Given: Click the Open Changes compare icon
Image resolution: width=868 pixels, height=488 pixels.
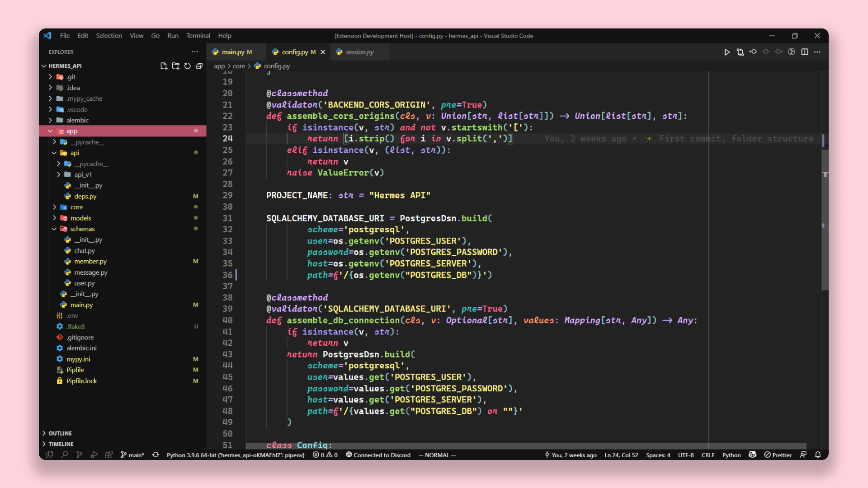Looking at the screenshot, I should point(740,52).
